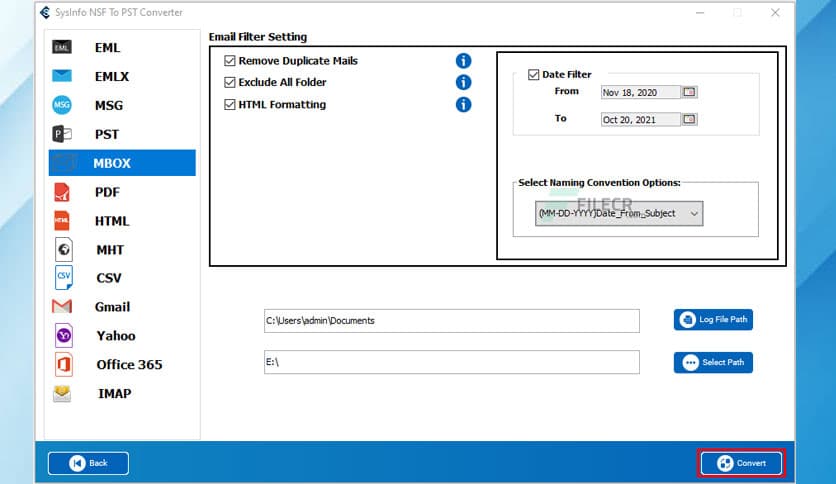This screenshot has width=836, height=484.
Task: Click the Log File Path button
Action: 713,319
